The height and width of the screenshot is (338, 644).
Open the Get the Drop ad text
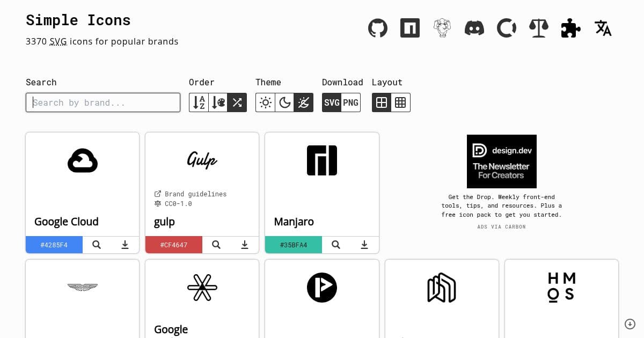[502, 206]
